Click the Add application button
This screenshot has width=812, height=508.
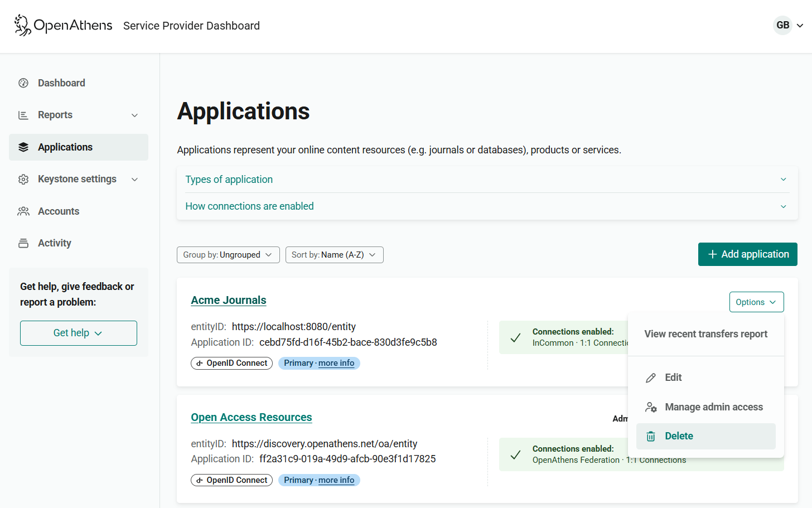(x=748, y=254)
